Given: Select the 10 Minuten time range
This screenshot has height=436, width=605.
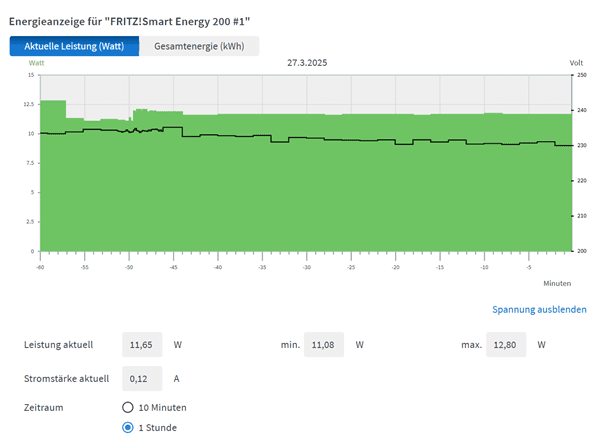Looking at the screenshot, I should (x=128, y=408).
